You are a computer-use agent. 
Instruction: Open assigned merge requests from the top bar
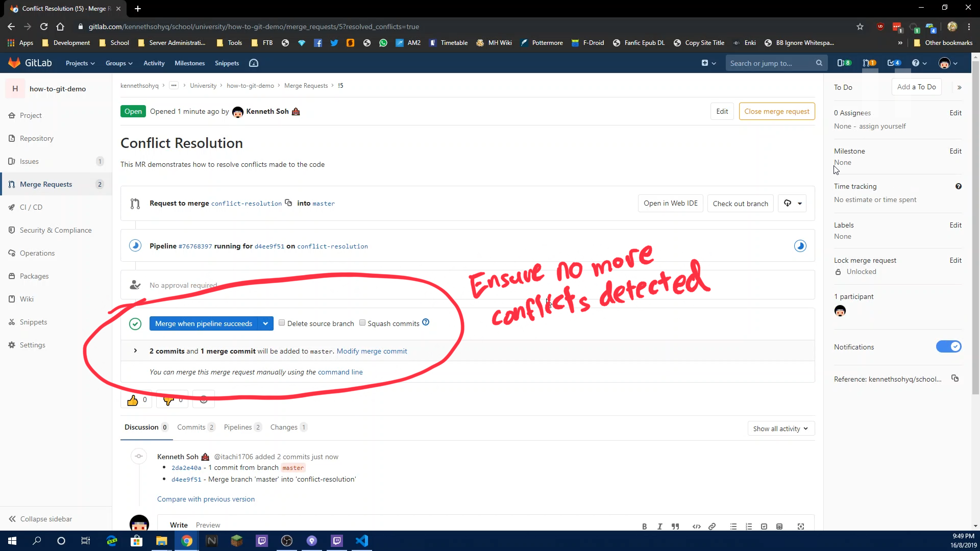pos(869,63)
